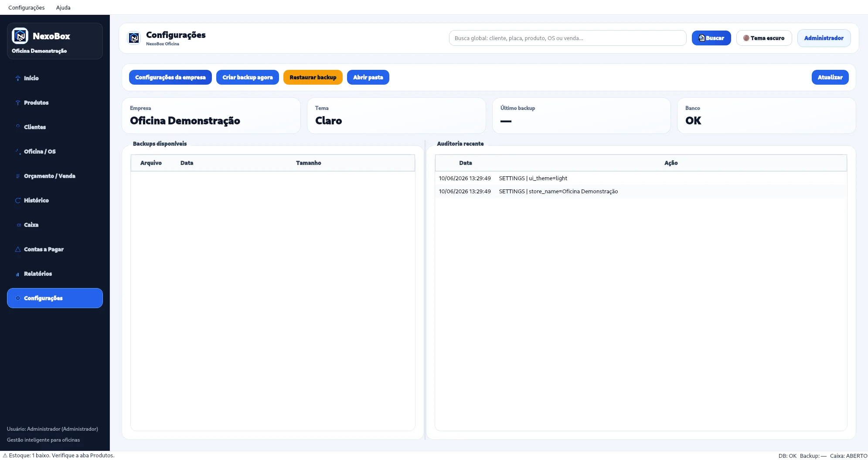Open the Relatórios section
Image resolution: width=868 pixels, height=460 pixels.
(x=55, y=274)
